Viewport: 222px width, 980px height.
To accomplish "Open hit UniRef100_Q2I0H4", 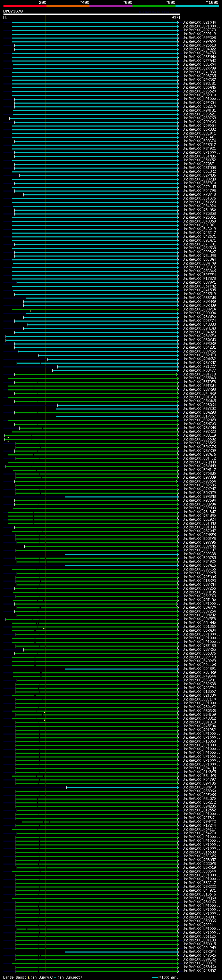I will 199,23.
